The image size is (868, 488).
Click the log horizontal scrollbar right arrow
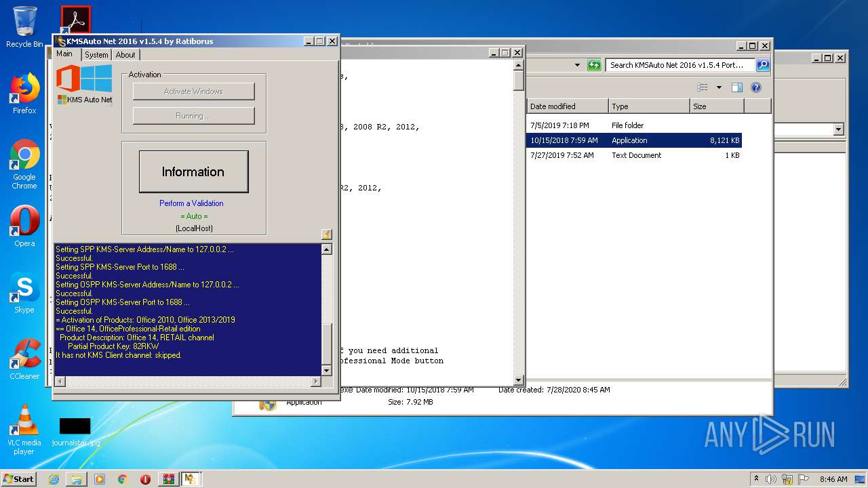315,382
